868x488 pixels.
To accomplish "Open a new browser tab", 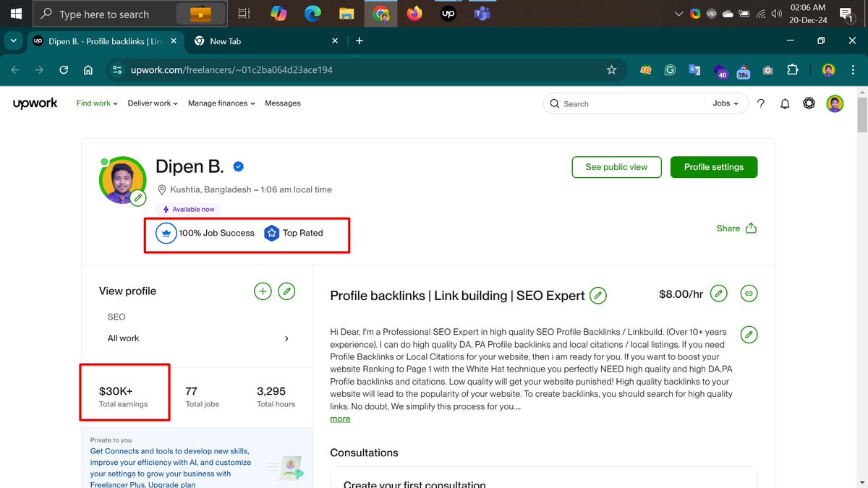I will coord(359,41).
